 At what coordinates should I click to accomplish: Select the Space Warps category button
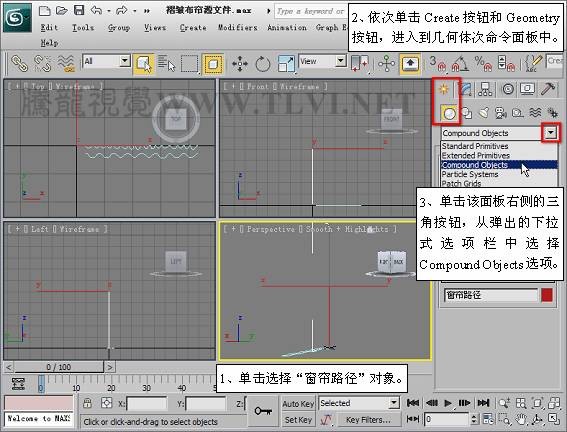[535, 113]
